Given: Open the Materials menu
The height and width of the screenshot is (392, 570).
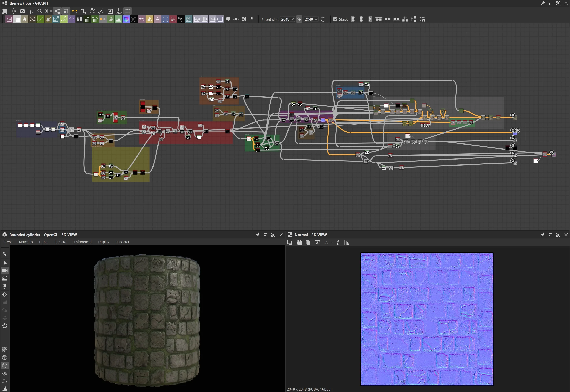Looking at the screenshot, I should [26, 242].
